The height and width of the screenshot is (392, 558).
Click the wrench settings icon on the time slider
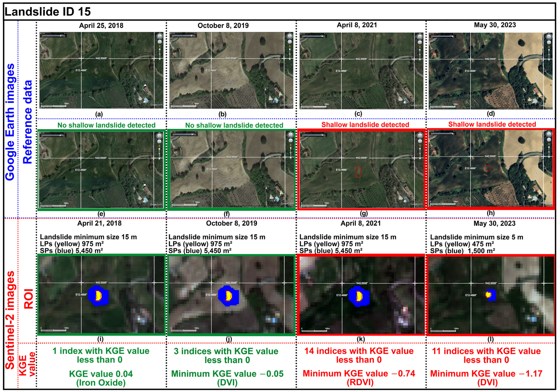(x=65, y=33)
